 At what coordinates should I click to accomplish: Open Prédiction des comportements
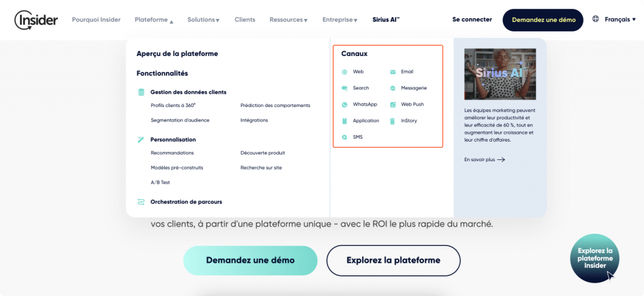pyautogui.click(x=275, y=105)
